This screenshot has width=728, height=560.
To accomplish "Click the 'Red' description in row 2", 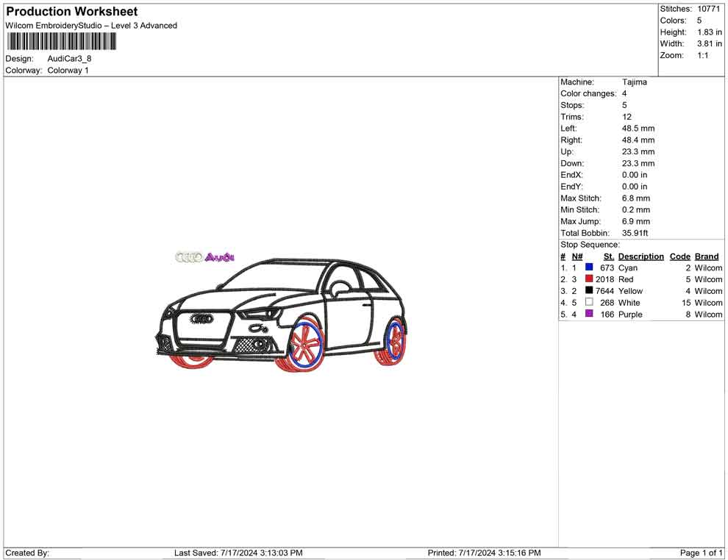I will pyautogui.click(x=626, y=279).
